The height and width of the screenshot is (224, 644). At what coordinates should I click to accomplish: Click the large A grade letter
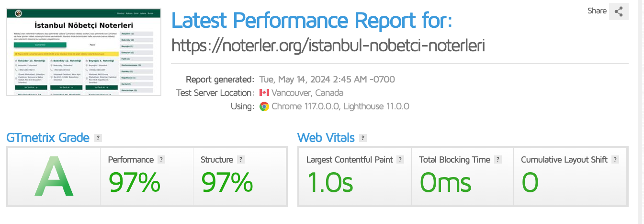53,177
